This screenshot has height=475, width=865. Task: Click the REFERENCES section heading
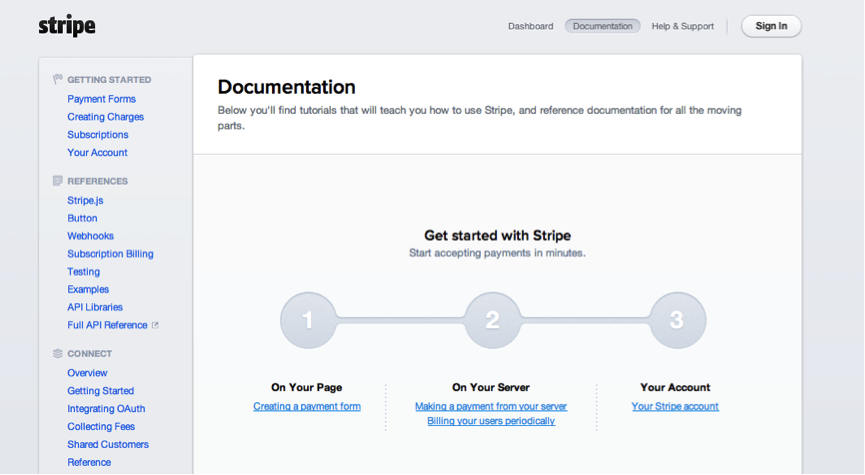point(98,182)
